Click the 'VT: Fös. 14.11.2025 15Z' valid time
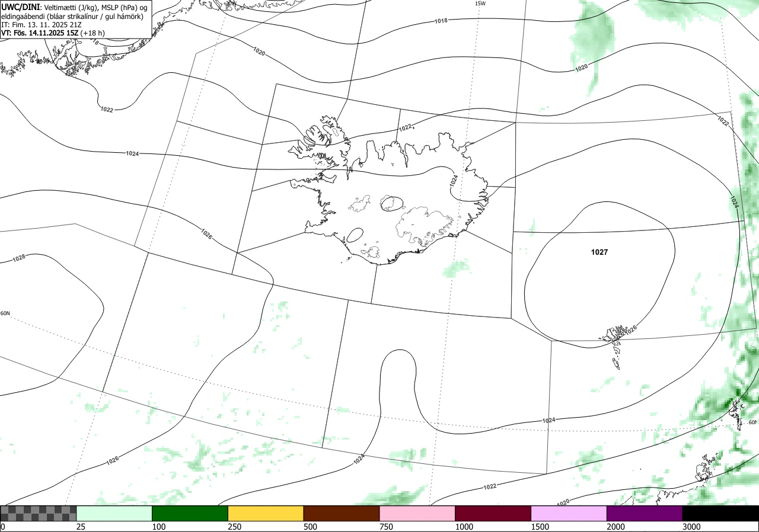759x532 pixels. [x=40, y=33]
